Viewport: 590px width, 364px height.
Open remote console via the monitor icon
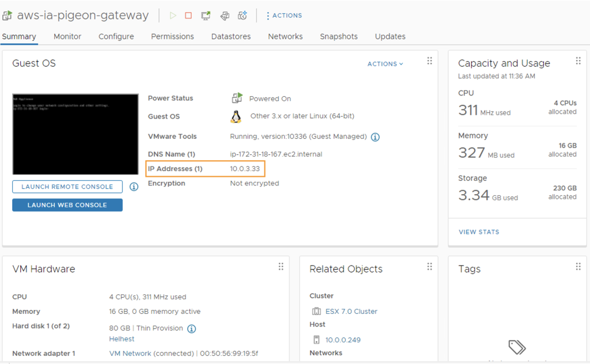pyautogui.click(x=206, y=16)
